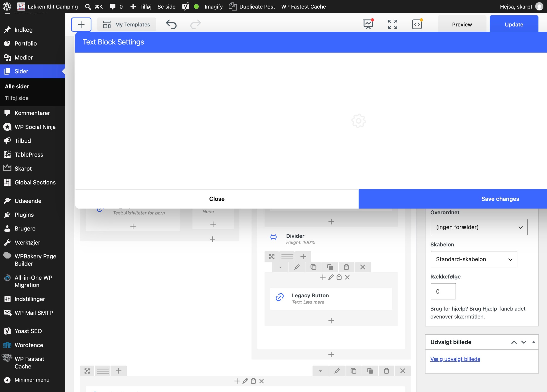
Task: Click the Yoast icon in admin bar
Action: click(185, 6)
